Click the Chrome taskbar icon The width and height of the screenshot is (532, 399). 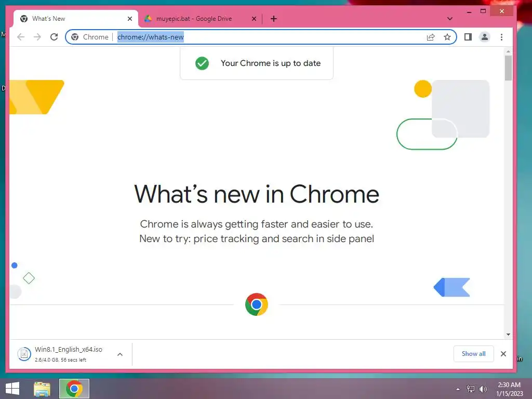(74, 389)
